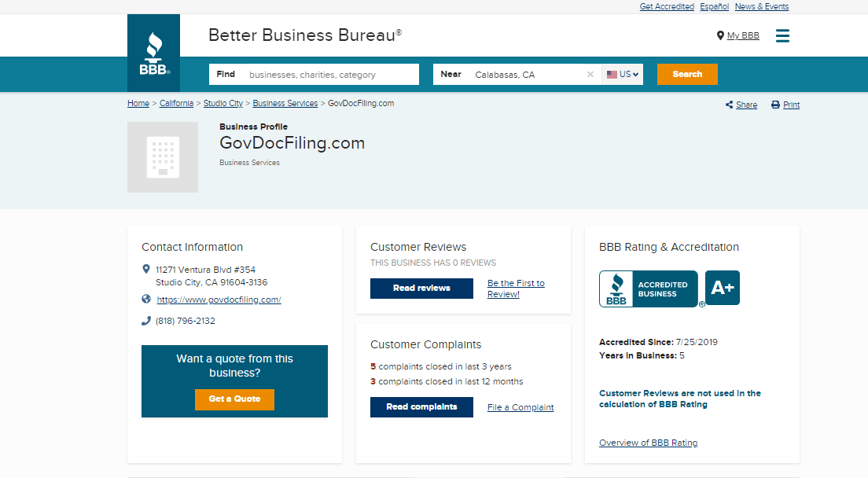Click the Share icon
868x478 pixels.
729,105
